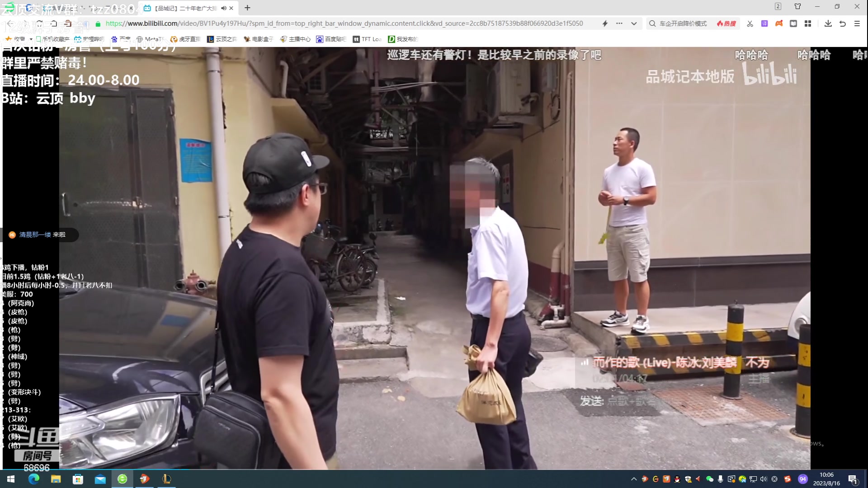Open the 百度 paw bookmark
Screen dimensions: 868x488
[x=121, y=39]
